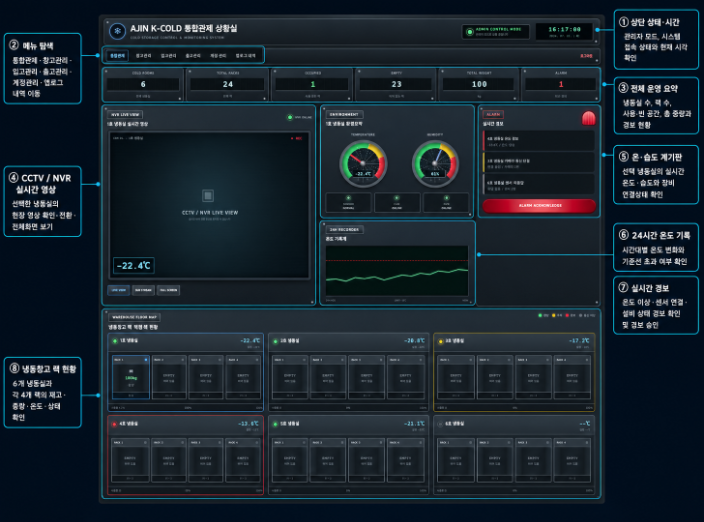
Task: Click room 3 temperature -17.2℃
Action: 579,341
